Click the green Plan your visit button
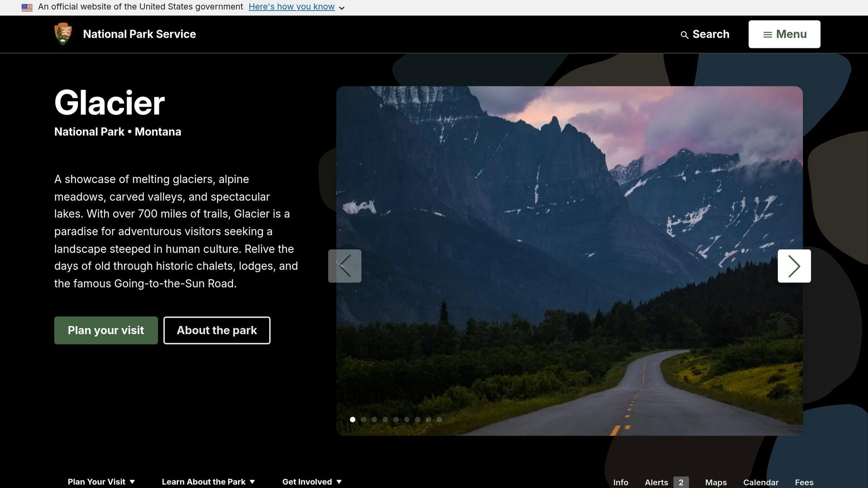The image size is (868, 488). tap(106, 330)
